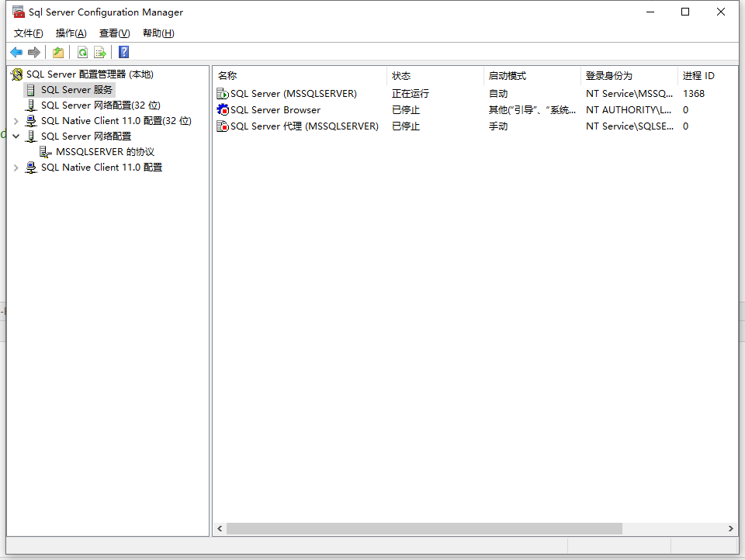Select MSSQLSERVER 的协议 tree item
Image resolution: width=745 pixels, height=560 pixels.
point(105,152)
